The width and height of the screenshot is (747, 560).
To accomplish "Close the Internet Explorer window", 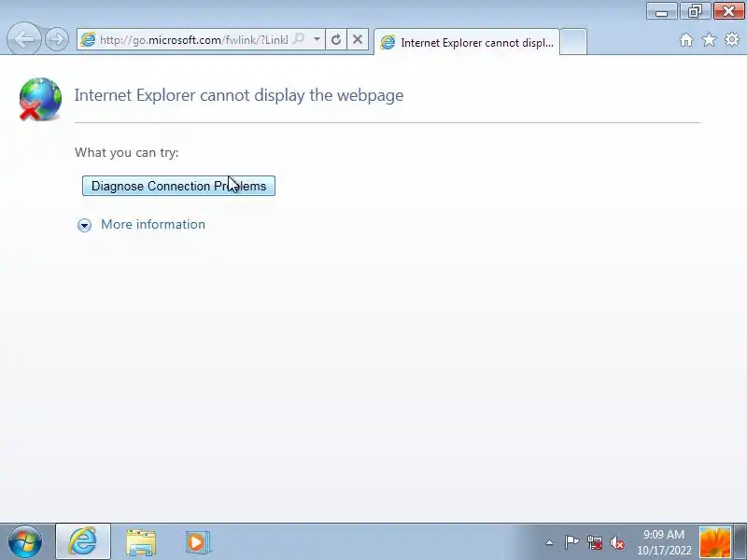I will click(728, 10).
